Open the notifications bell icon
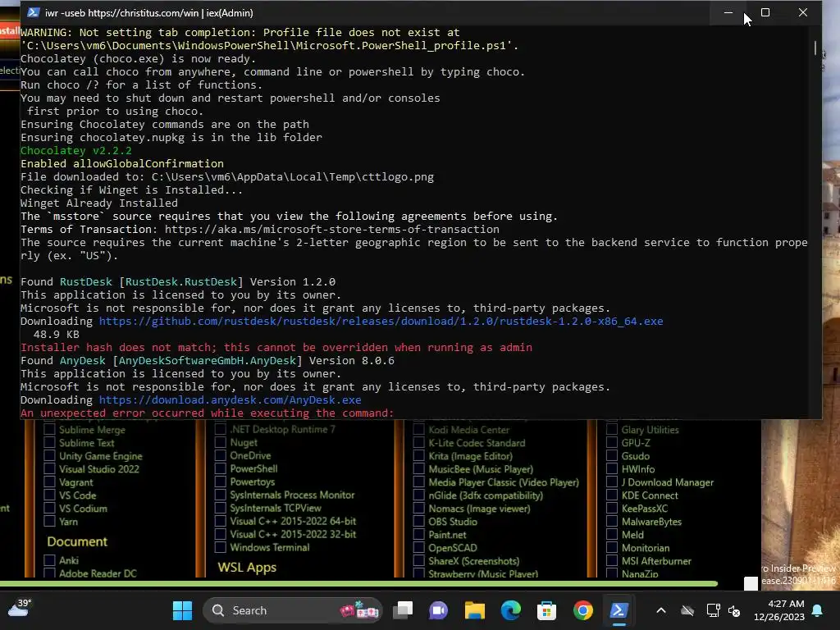The width and height of the screenshot is (840, 630). [818, 610]
